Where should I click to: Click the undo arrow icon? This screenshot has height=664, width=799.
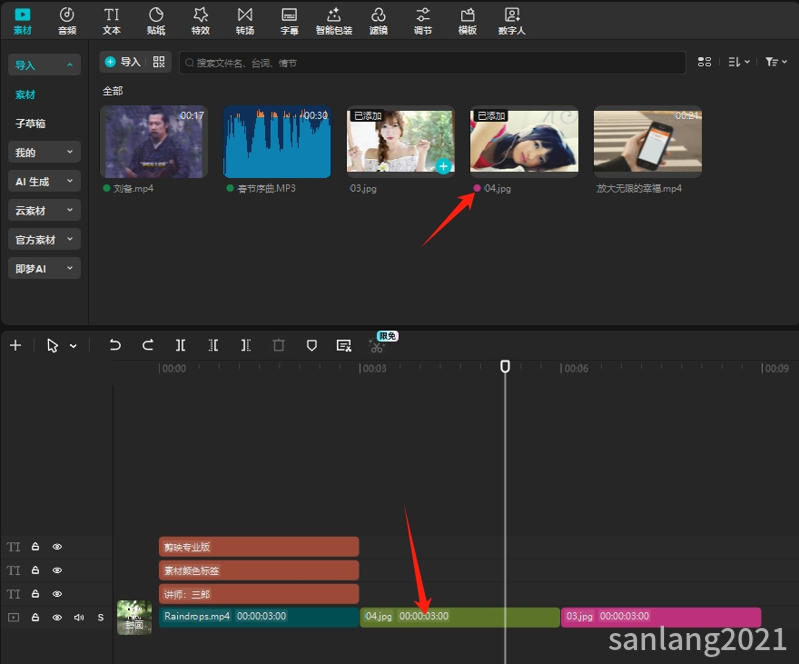[115, 345]
